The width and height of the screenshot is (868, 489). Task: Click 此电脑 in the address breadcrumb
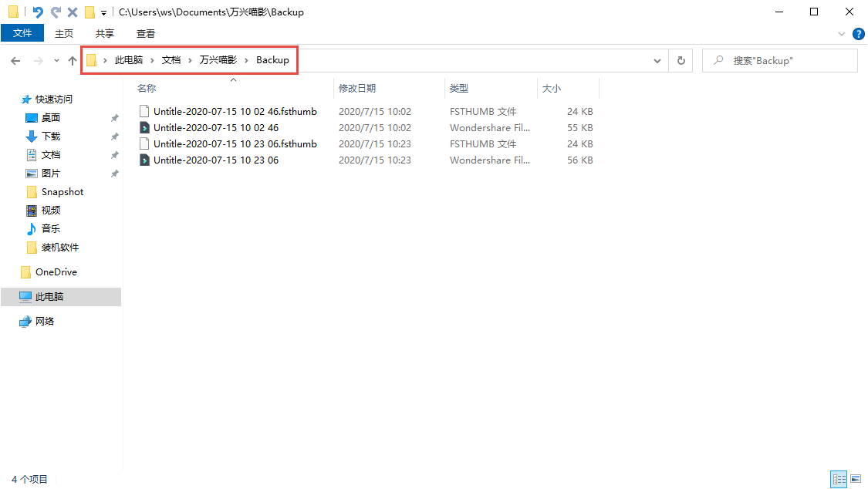click(x=128, y=59)
